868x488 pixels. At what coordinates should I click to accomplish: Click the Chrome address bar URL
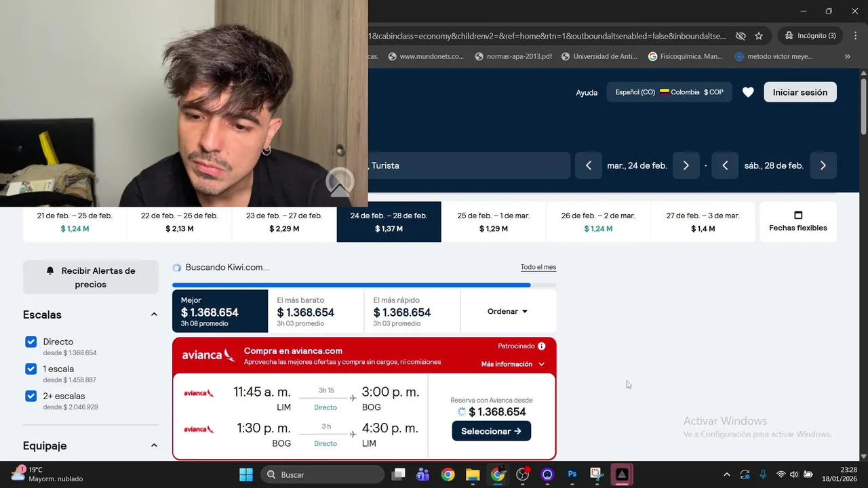(x=548, y=35)
